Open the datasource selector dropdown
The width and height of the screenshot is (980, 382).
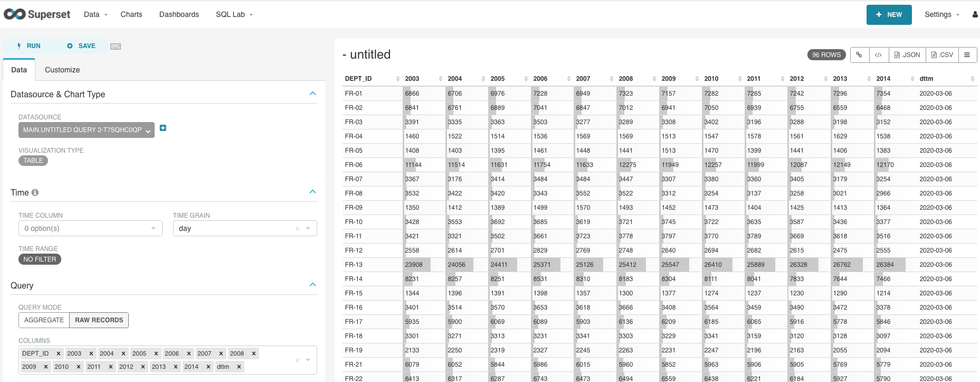87,130
